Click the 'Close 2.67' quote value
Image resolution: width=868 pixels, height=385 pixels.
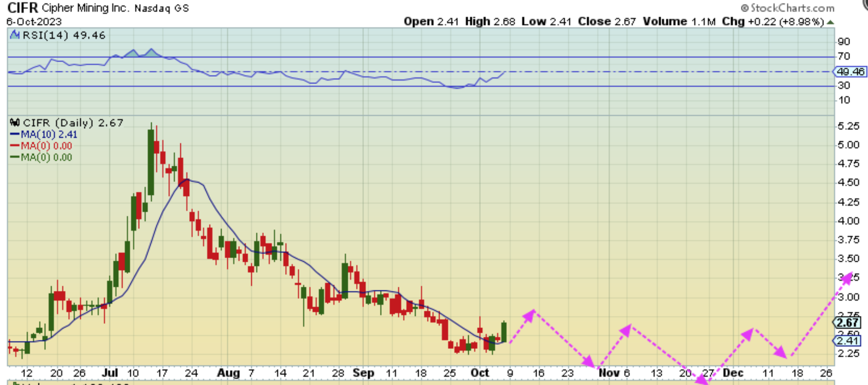(x=607, y=22)
